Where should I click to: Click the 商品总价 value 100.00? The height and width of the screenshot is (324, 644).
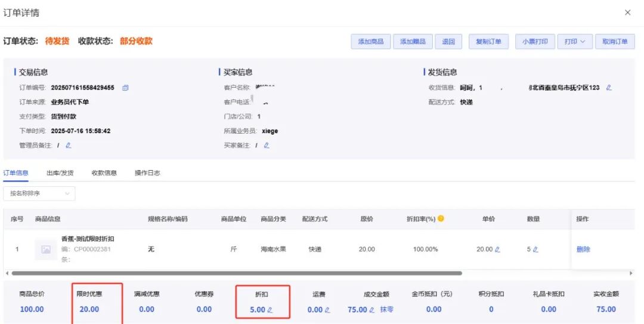(x=32, y=309)
